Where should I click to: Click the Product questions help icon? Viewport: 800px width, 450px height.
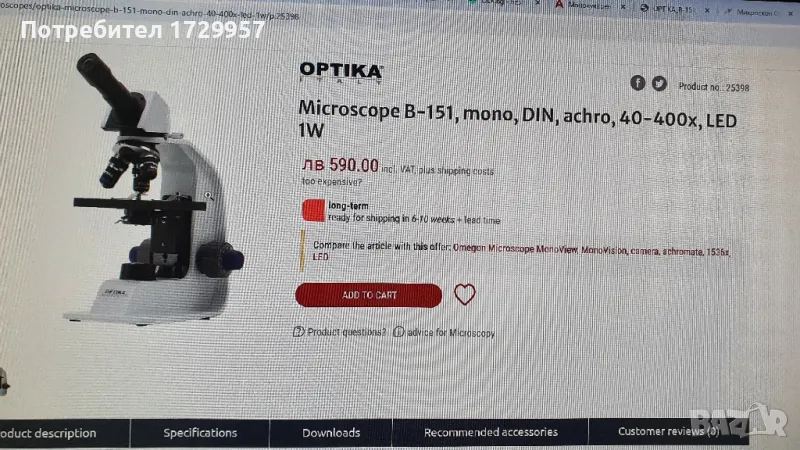tap(298, 332)
